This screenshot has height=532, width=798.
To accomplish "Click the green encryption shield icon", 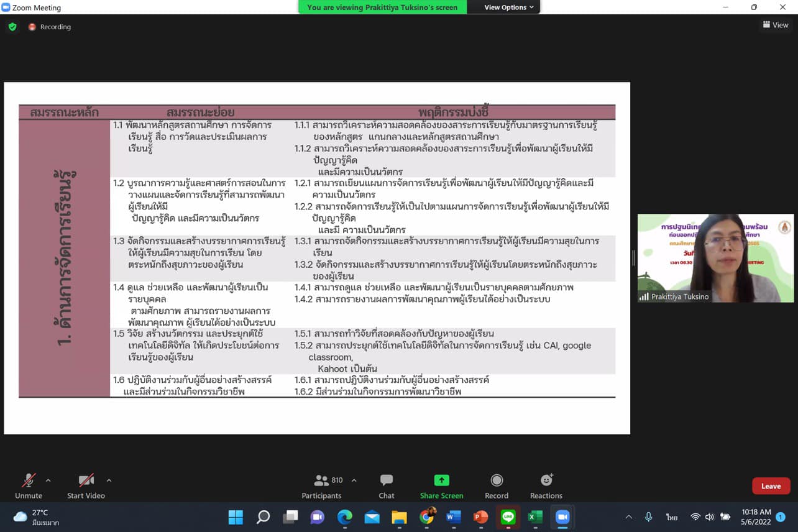I will tap(12, 27).
